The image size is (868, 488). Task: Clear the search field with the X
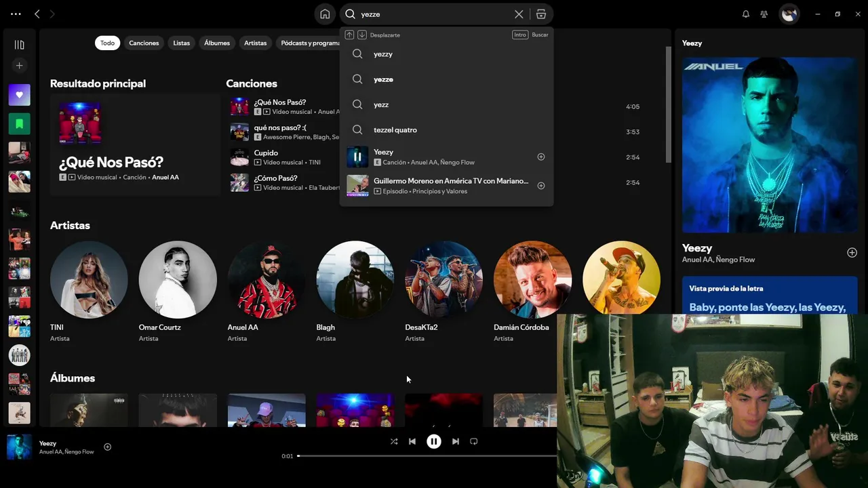[519, 14]
